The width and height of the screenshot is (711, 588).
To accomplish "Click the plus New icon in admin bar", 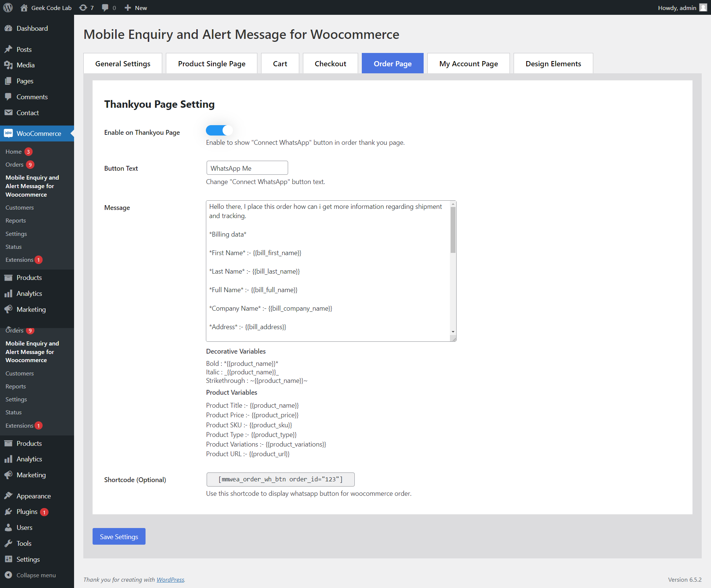I will point(128,8).
